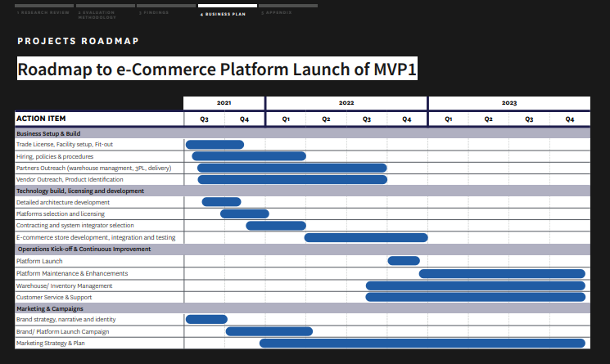The width and height of the screenshot is (610, 364).
Task: Select the Brand strategy timeline bar
Action: click(206, 319)
